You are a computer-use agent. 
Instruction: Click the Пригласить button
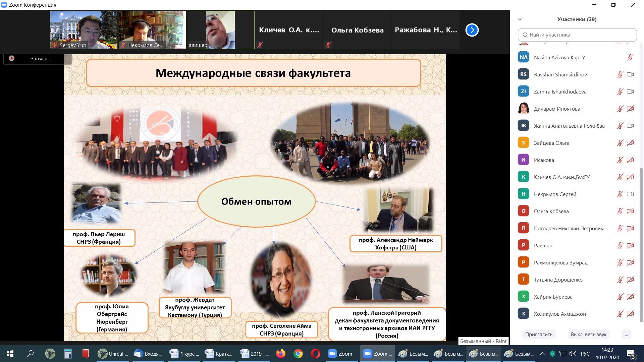click(539, 334)
